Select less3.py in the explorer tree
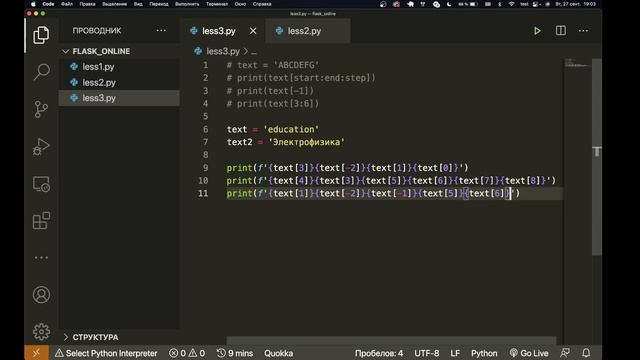Viewport: 640px width, 360px height. pyautogui.click(x=119, y=98)
